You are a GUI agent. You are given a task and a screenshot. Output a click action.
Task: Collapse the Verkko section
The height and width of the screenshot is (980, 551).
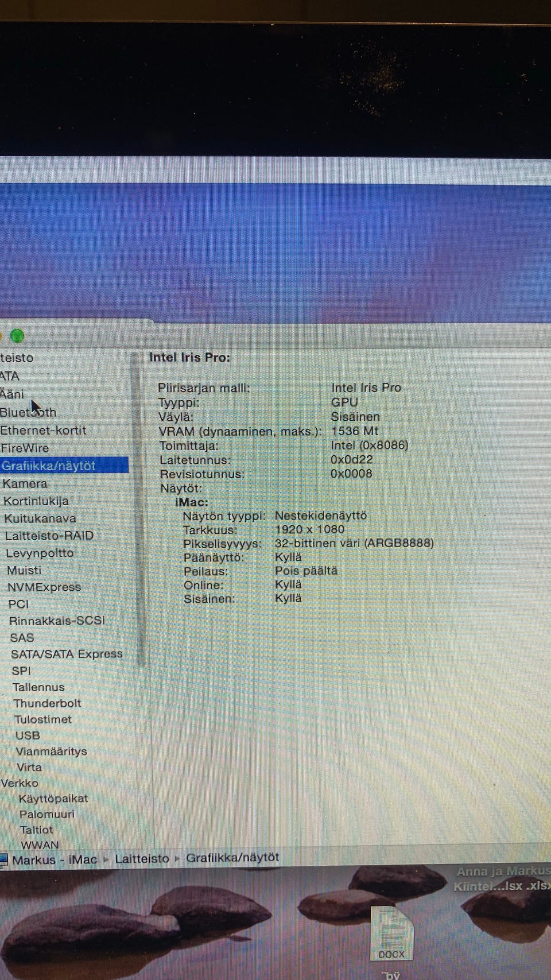20,783
